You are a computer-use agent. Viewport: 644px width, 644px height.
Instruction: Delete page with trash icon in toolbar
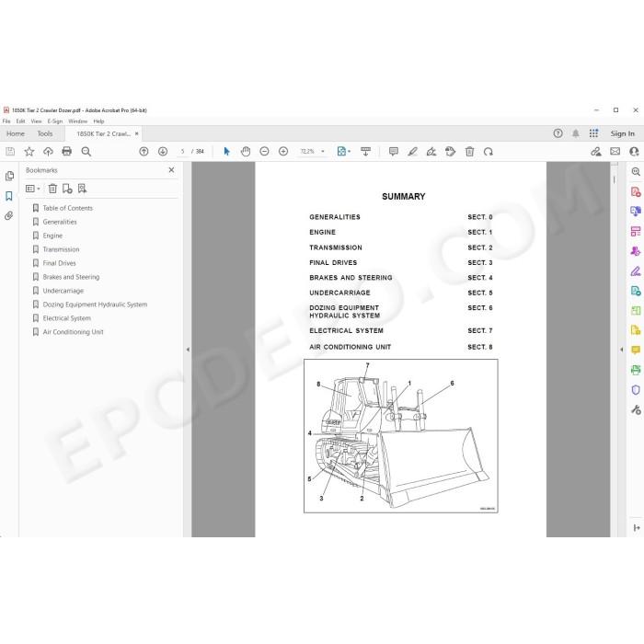[469, 152]
